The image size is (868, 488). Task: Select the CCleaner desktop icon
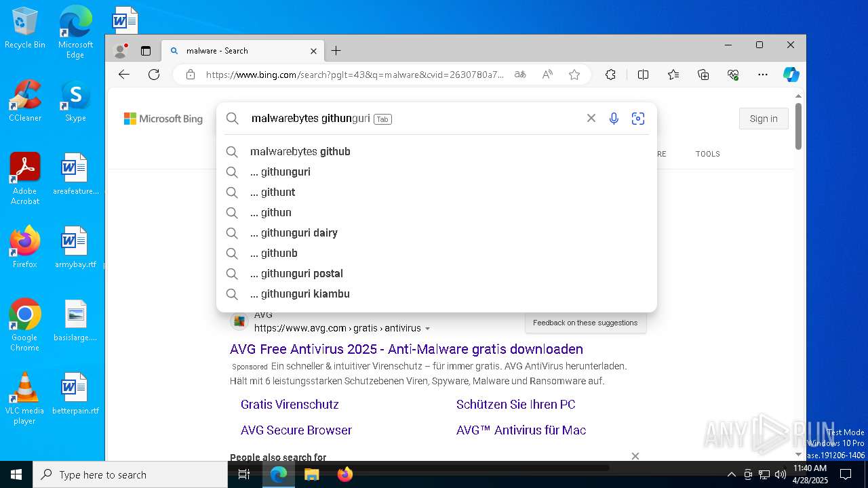(25, 100)
